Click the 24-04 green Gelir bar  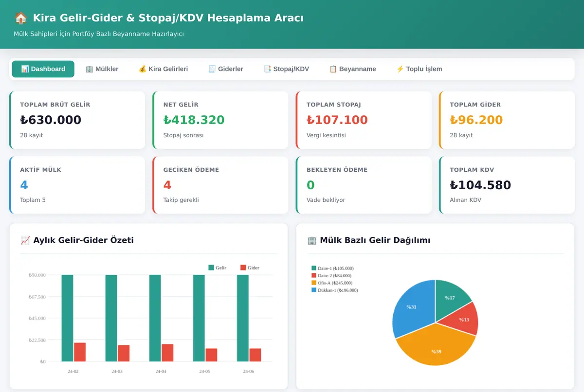155,318
